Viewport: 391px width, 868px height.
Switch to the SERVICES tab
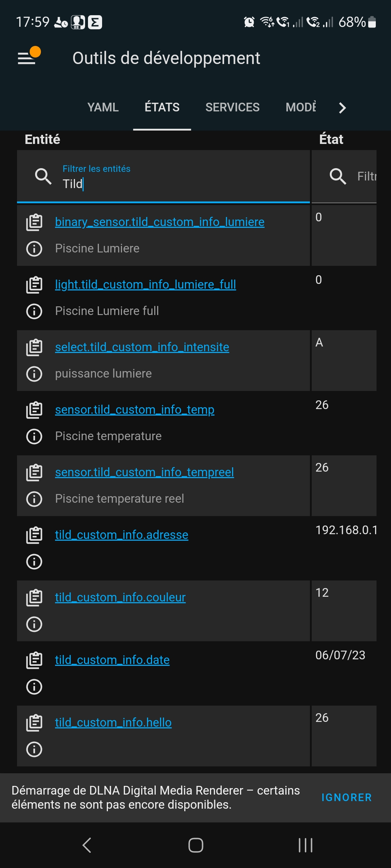pos(232,107)
